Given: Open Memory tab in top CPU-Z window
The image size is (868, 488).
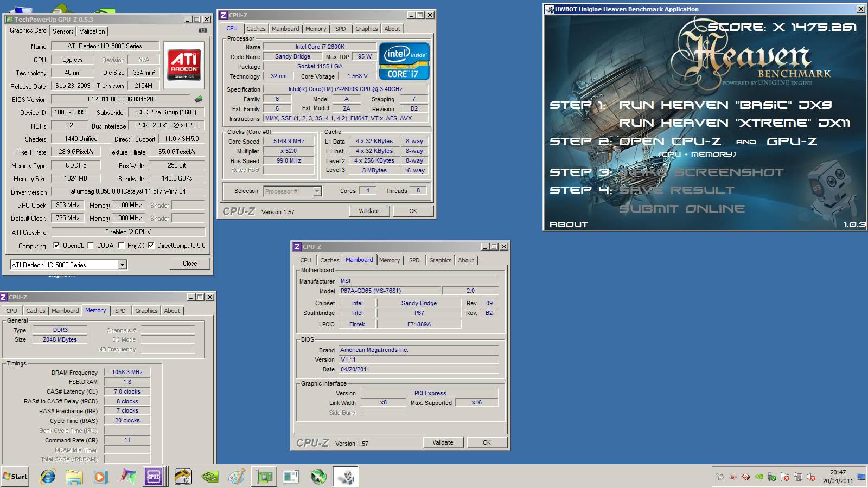Looking at the screenshot, I should (x=316, y=29).
